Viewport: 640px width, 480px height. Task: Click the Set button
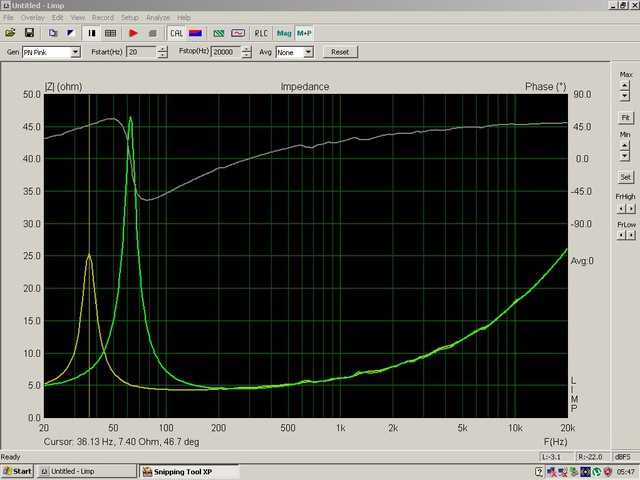click(625, 177)
